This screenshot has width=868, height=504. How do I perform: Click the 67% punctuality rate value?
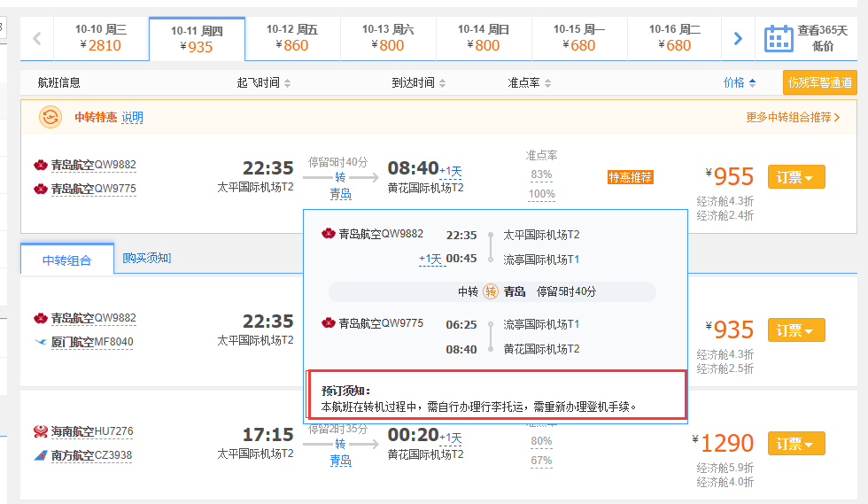[x=541, y=461]
